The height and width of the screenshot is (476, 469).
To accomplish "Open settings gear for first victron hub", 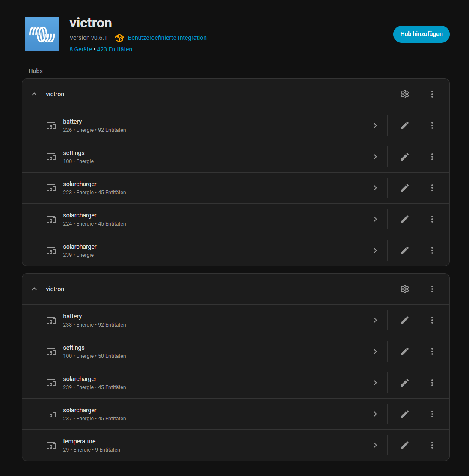I will 405,94.
